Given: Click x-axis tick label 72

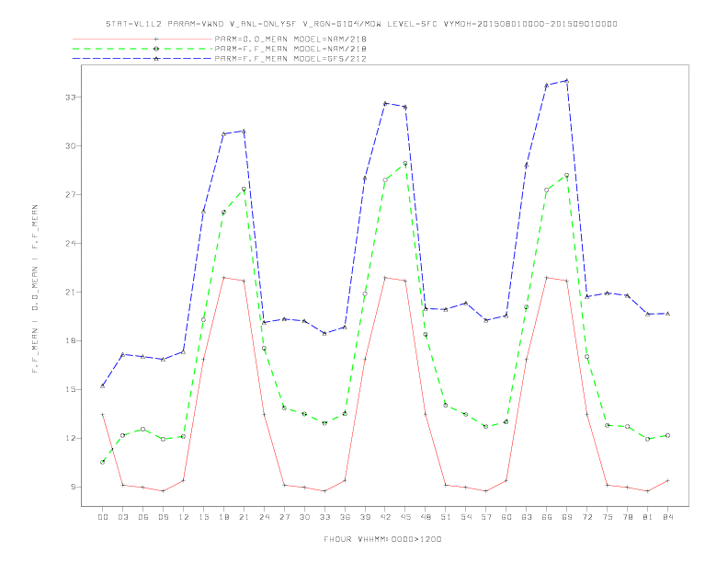Looking at the screenshot, I should 586,517.
